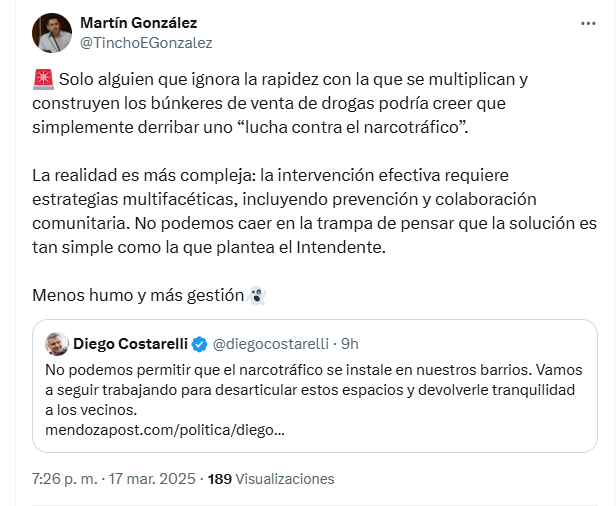Viewport: 616px width, 506px height.
Task: Click Martín González's profile avatar
Action: pyautogui.click(x=51, y=33)
